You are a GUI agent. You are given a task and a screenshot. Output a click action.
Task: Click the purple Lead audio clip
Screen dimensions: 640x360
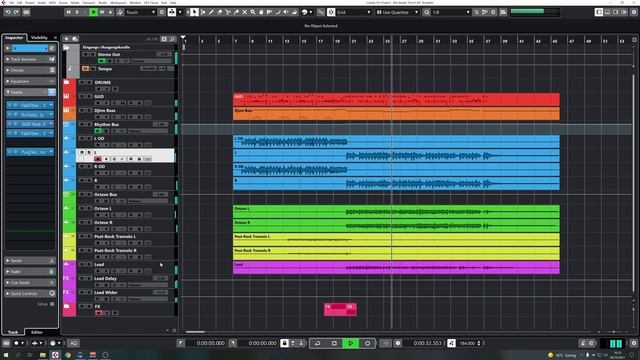396,267
